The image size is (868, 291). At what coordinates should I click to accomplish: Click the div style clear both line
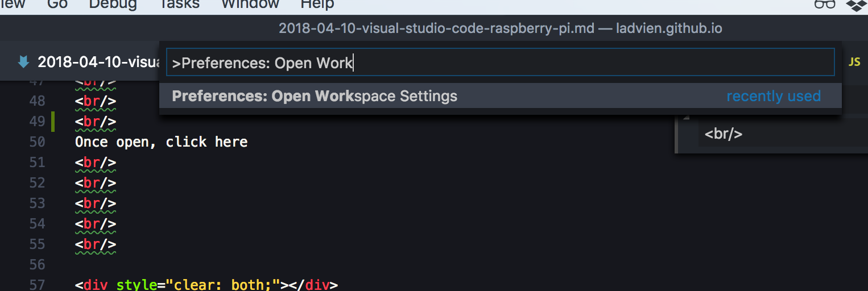[x=206, y=284]
